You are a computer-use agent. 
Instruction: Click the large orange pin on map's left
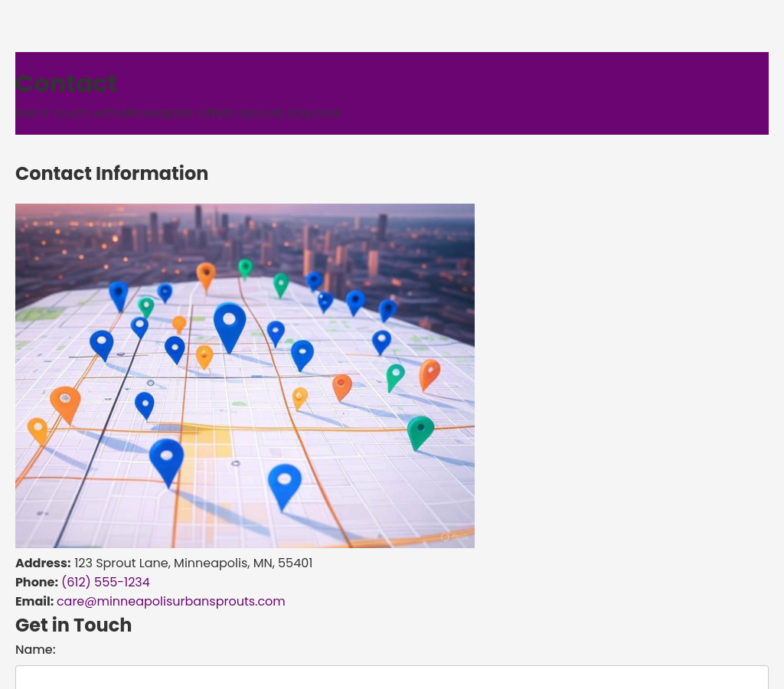pos(65,402)
